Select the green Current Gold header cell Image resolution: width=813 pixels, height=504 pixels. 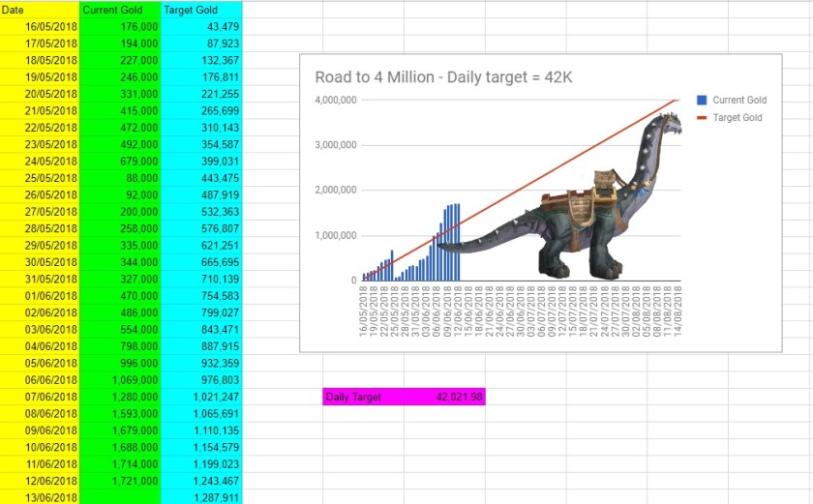(x=120, y=10)
